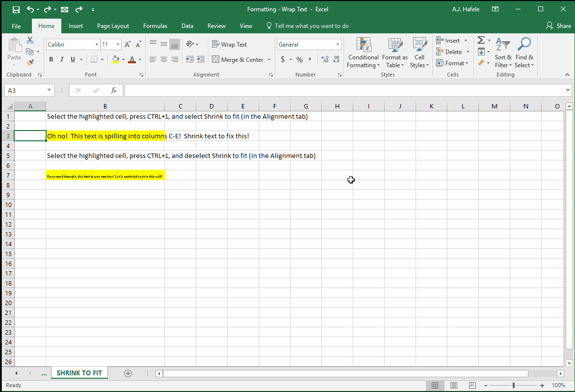Screen dimensions: 575x392
Task: Click Decrease Decimal icon
Action: [336, 59]
